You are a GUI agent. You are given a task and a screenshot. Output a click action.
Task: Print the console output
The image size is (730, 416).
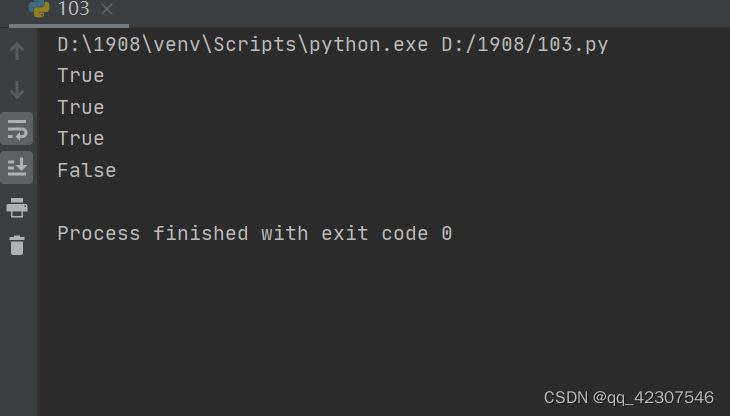tap(17, 208)
